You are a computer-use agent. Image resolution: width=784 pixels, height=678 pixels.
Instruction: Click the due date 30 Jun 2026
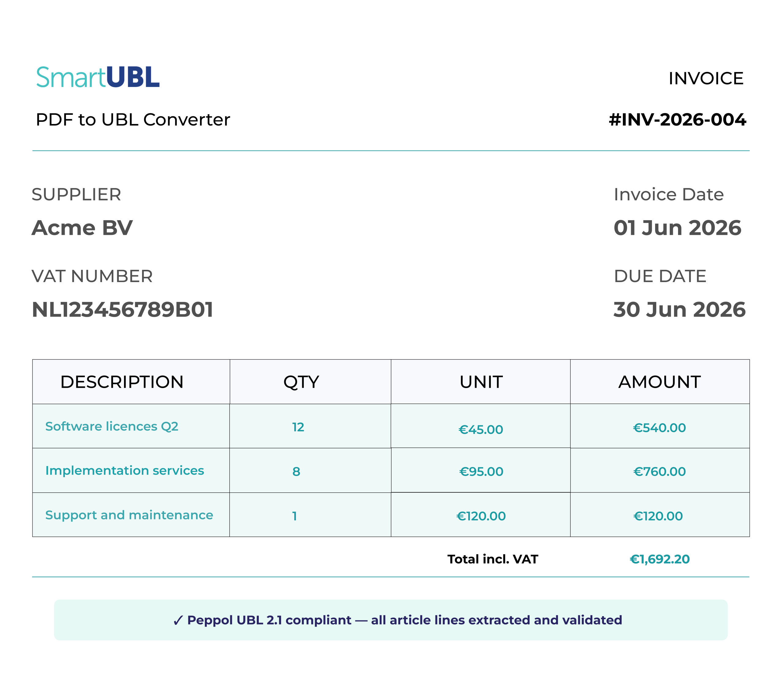680,310
